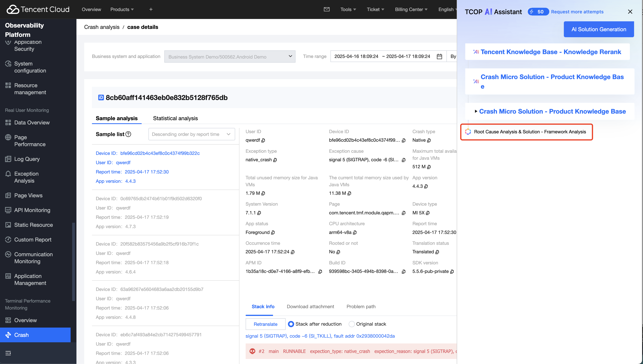The width and height of the screenshot is (643, 364).
Task: Switch to the Statistical analysis tab
Action: (x=175, y=118)
